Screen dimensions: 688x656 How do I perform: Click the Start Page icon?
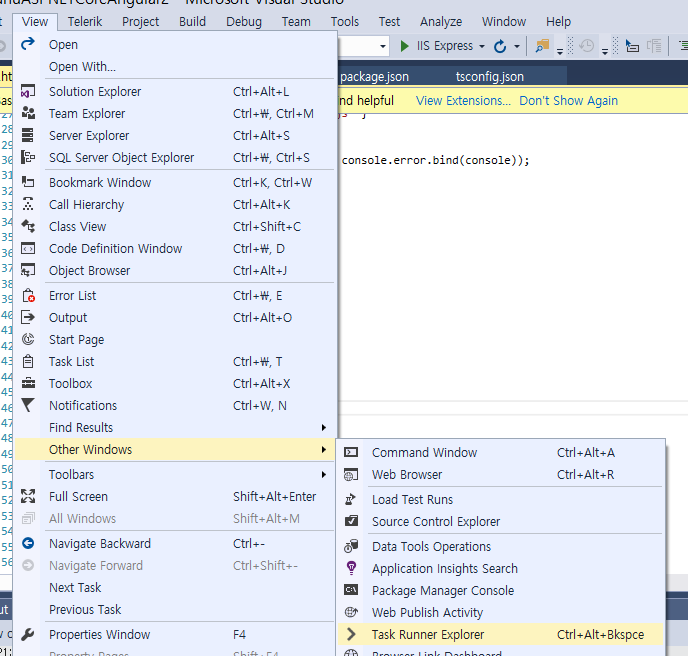click(28, 339)
